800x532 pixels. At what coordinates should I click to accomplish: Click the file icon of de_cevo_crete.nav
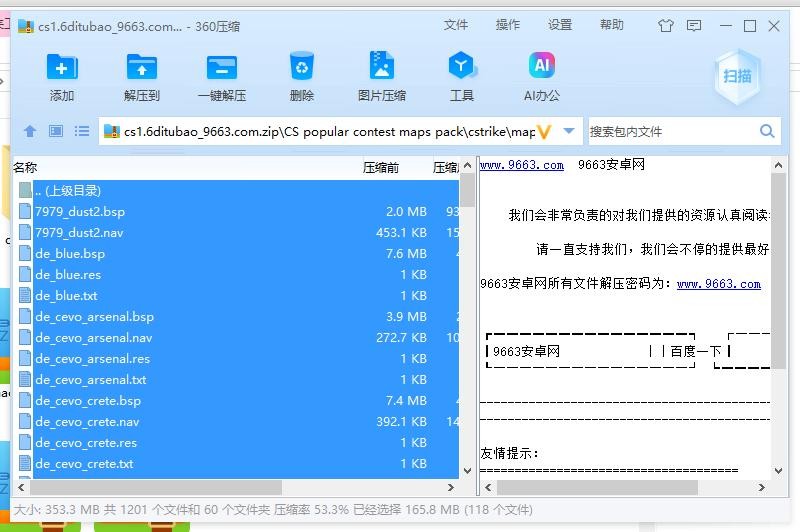coord(25,421)
